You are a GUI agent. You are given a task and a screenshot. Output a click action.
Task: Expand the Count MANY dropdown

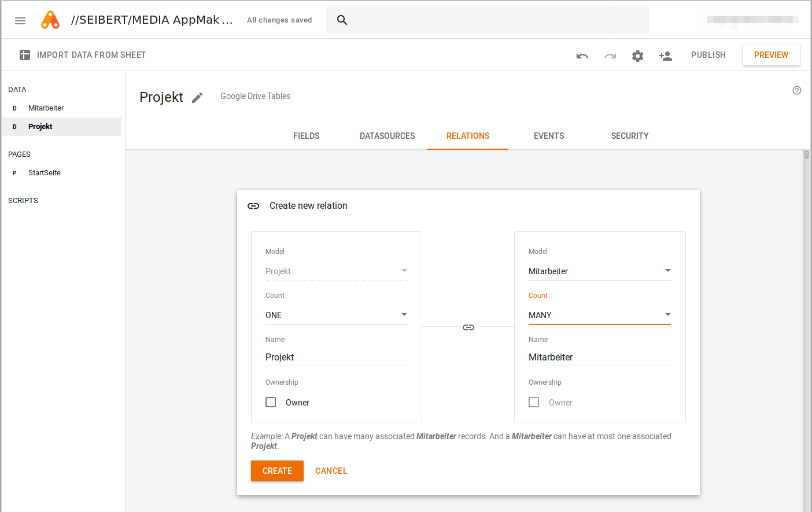[x=599, y=315]
